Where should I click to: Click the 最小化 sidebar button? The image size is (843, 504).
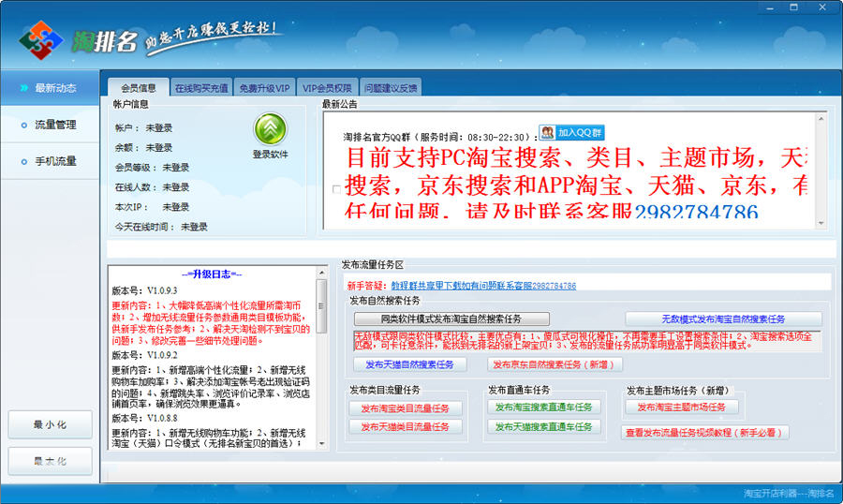50,424
